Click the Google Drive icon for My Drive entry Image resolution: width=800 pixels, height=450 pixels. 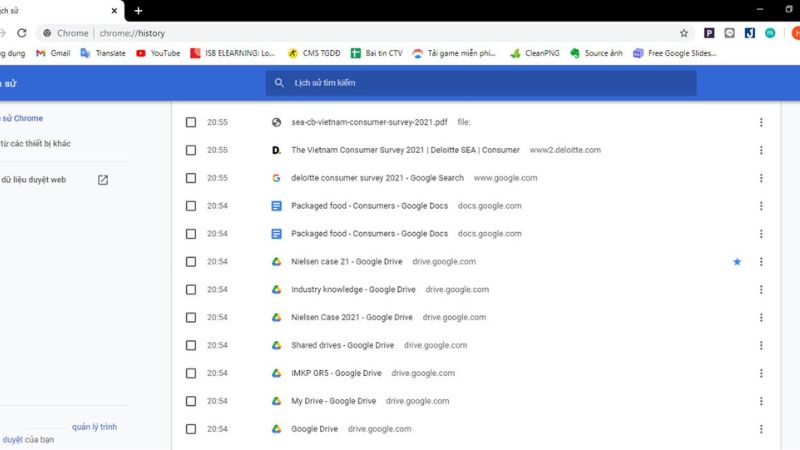pos(277,401)
